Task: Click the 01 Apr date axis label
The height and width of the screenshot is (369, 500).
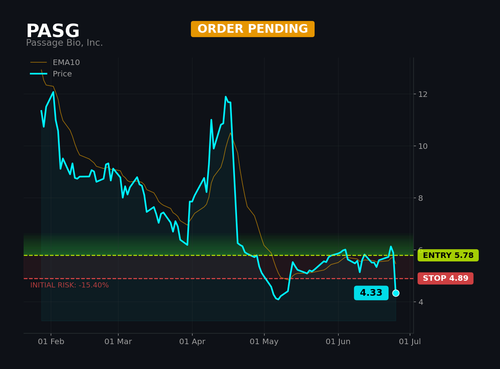Action: coord(192,342)
